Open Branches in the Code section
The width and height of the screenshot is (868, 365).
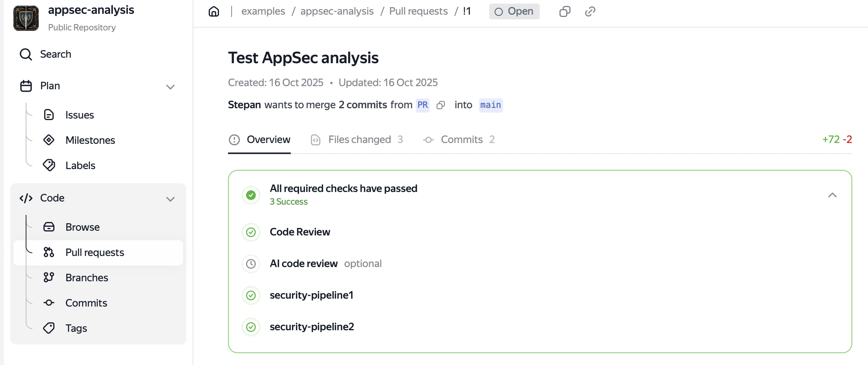tap(86, 278)
